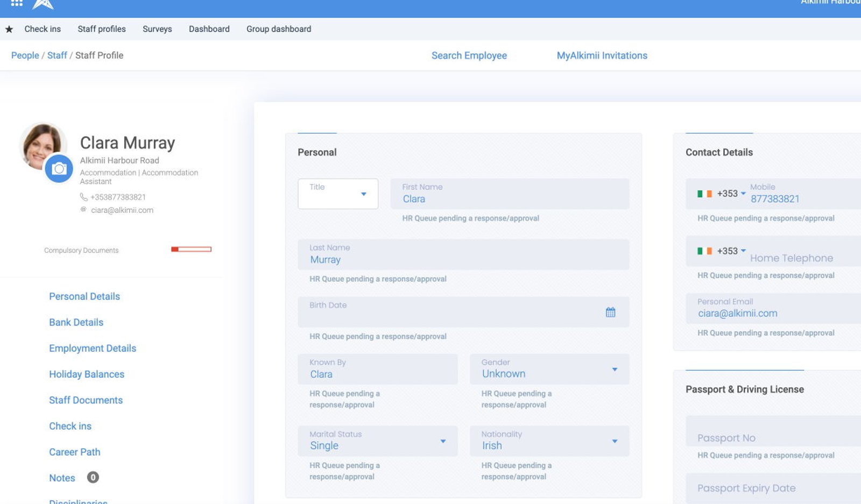Click the @ icon beside ciara@alkimii.com
Screen dimensions: 861x504
click(x=83, y=209)
